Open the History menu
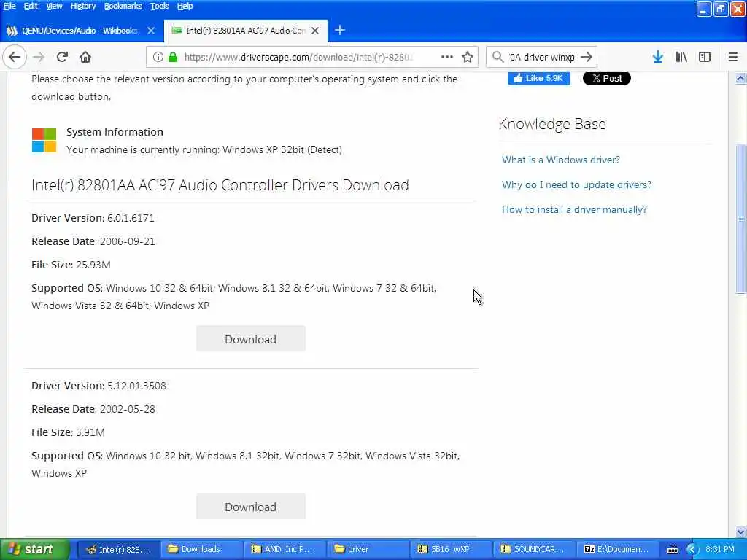Viewport: 747px width, 560px height. point(83,6)
